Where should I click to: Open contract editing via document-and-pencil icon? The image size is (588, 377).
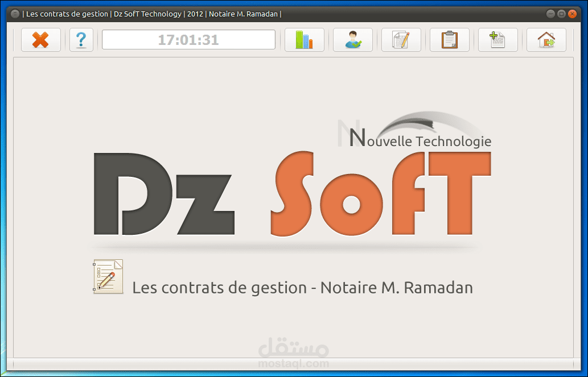coord(401,39)
